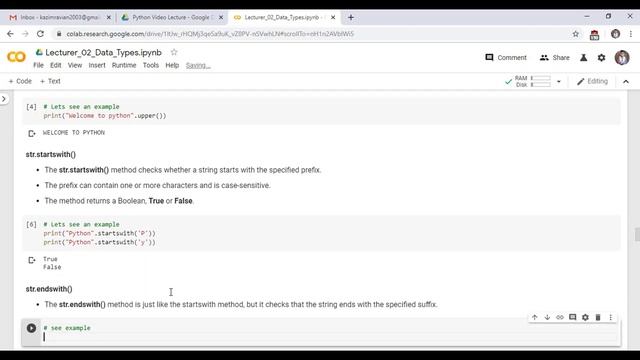This screenshot has height=360, width=640.
Task: Open Colab settings gear in header
Action: click(602, 58)
